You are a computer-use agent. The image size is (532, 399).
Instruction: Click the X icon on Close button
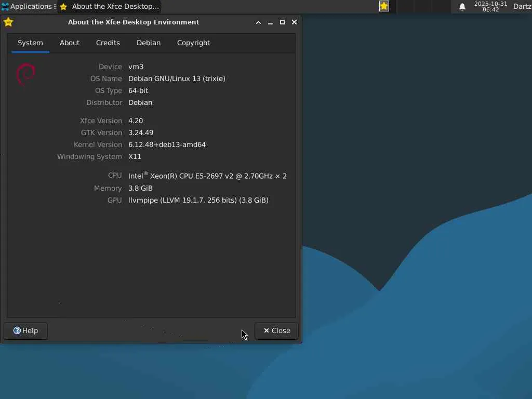pos(267,330)
